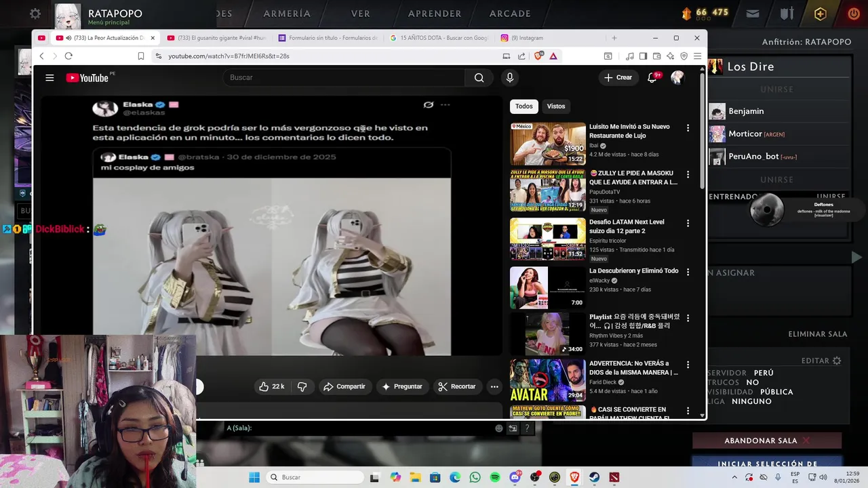Open options for La Descubrieron video
The width and height of the screenshot is (868, 488).
pyautogui.click(x=688, y=272)
